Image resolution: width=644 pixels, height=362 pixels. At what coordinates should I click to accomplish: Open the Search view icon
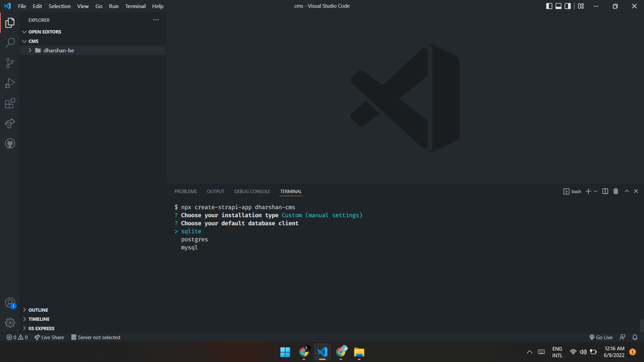(10, 43)
